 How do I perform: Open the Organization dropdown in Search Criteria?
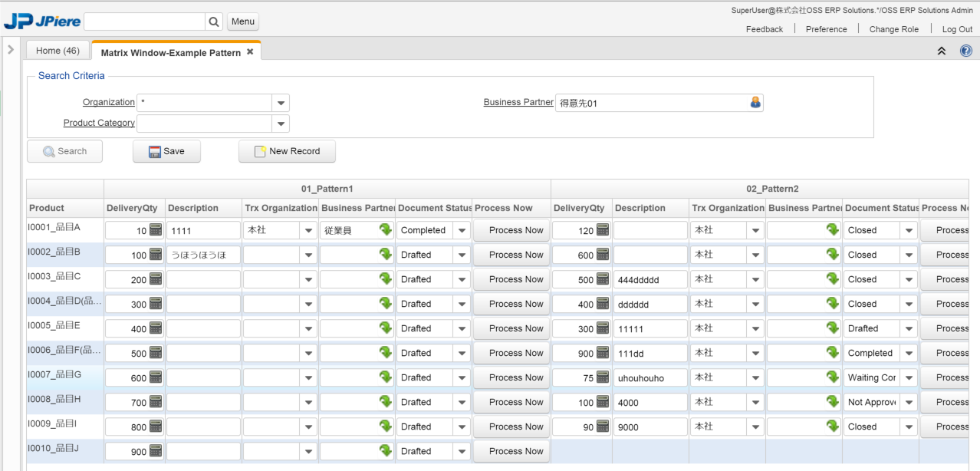tap(281, 103)
